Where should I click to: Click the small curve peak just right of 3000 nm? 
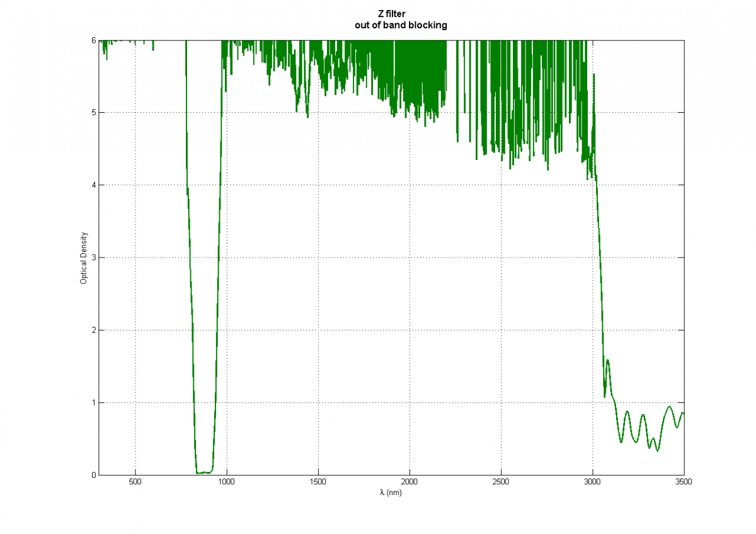(x=608, y=360)
